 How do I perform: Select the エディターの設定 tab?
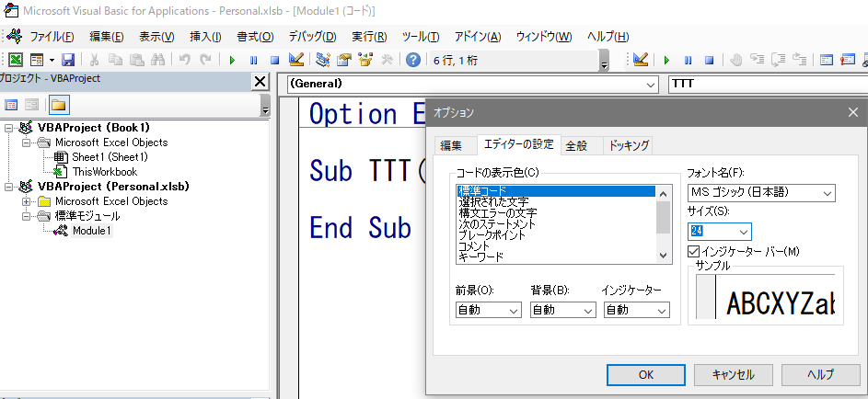tap(519, 144)
